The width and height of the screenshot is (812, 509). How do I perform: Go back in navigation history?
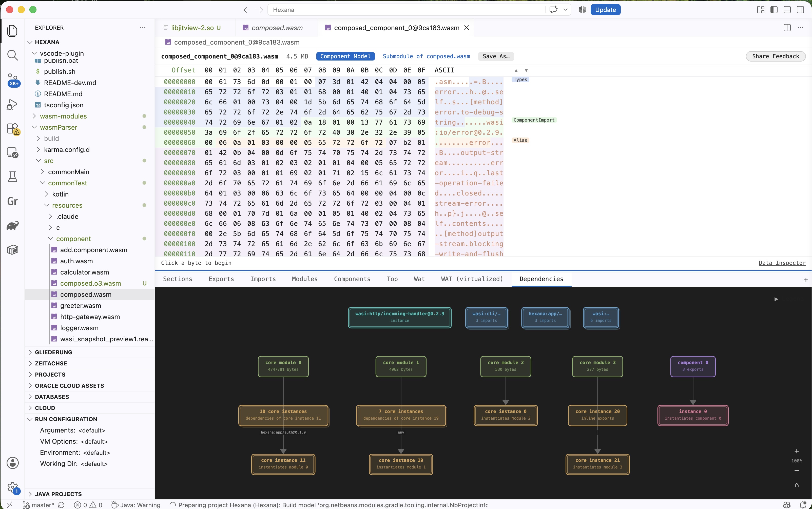[x=247, y=10]
